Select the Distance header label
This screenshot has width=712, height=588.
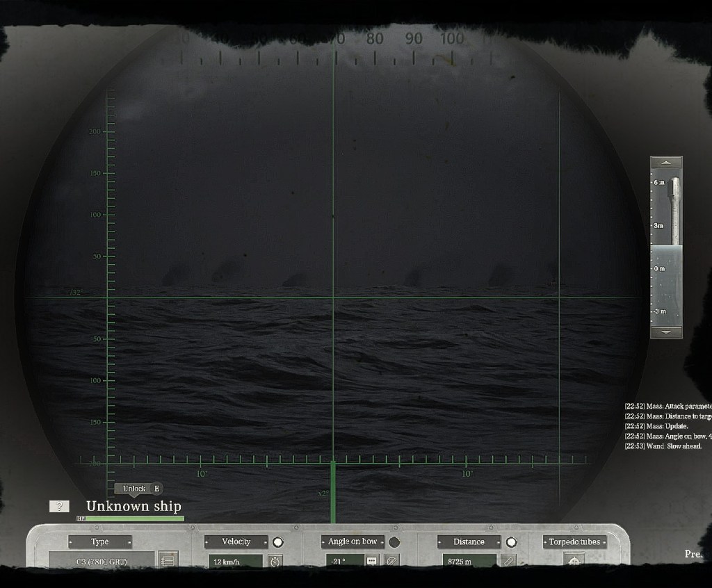[x=469, y=542]
